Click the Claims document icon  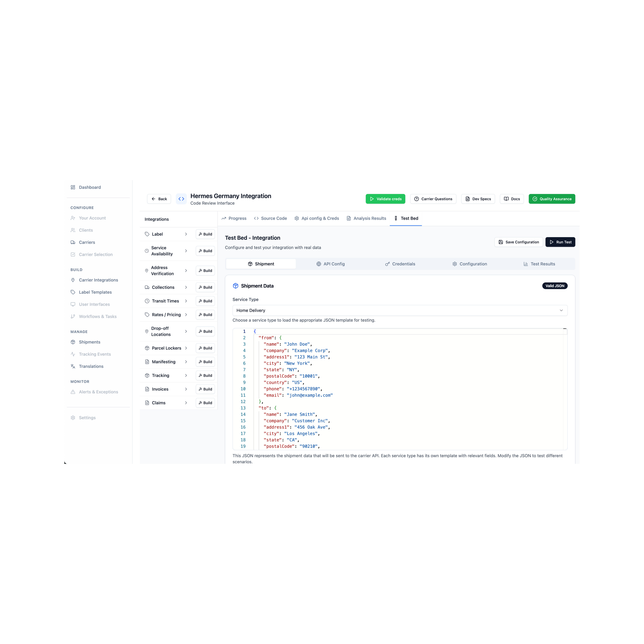point(147,403)
